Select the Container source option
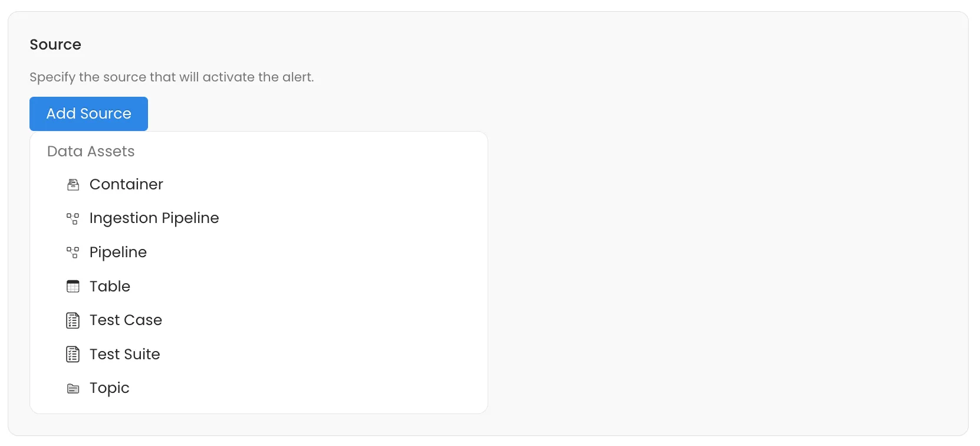980x446 pixels. tap(126, 185)
